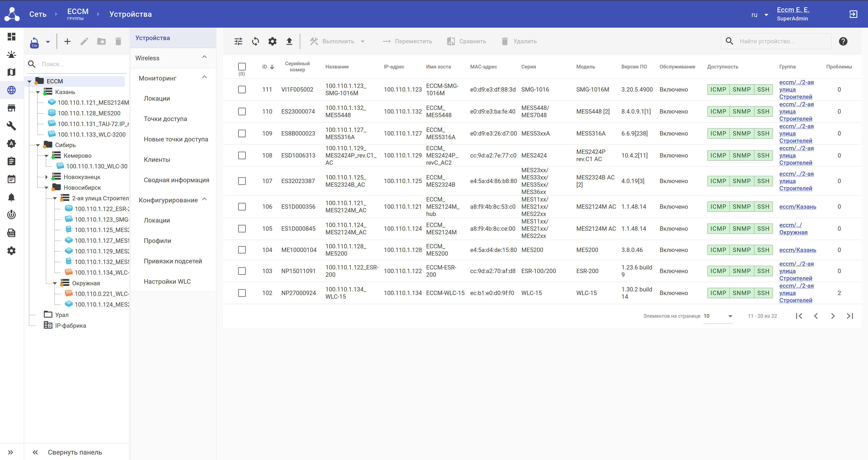Click the refresh devices icon in toolbar
The width and height of the screenshot is (868, 460).
tap(255, 41)
